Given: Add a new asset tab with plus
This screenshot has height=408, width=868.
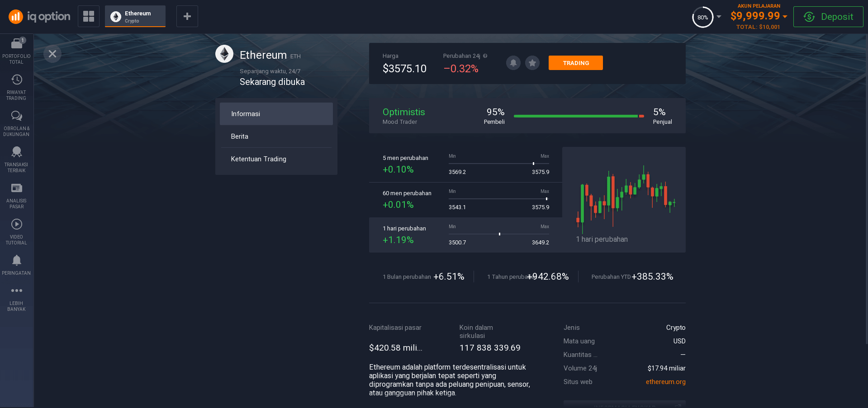Looking at the screenshot, I should [187, 16].
